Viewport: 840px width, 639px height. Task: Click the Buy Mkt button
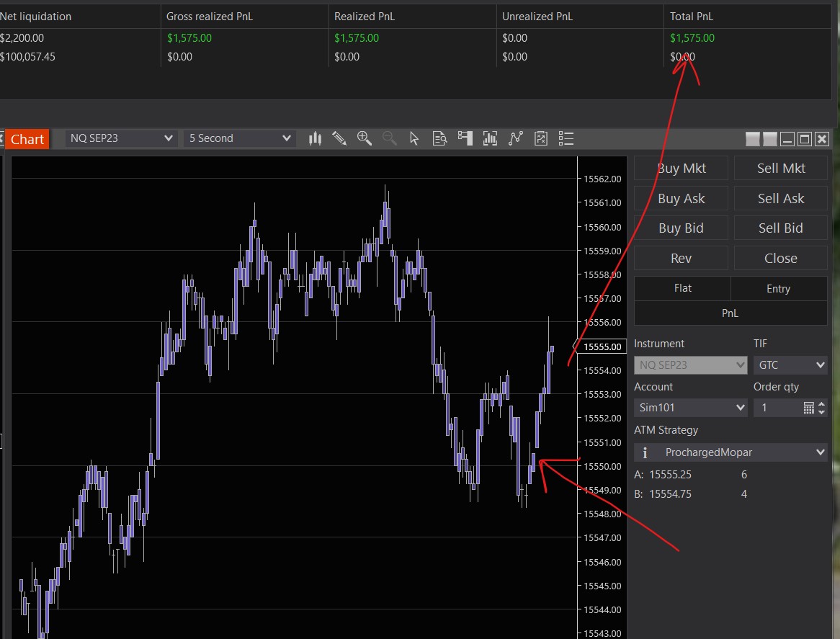click(682, 168)
